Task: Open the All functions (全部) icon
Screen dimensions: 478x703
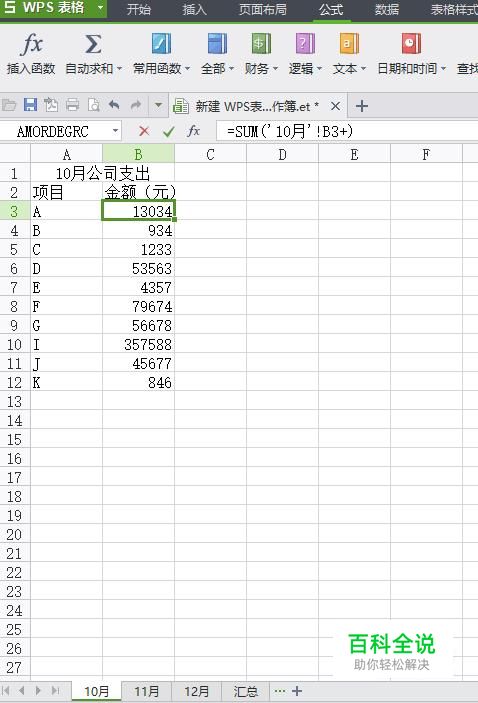Action: click(x=217, y=44)
